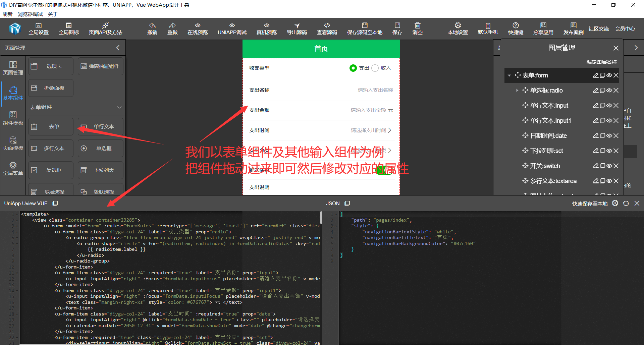Open 查看源码 code viewer
The image size is (644, 345).
coord(327,29)
